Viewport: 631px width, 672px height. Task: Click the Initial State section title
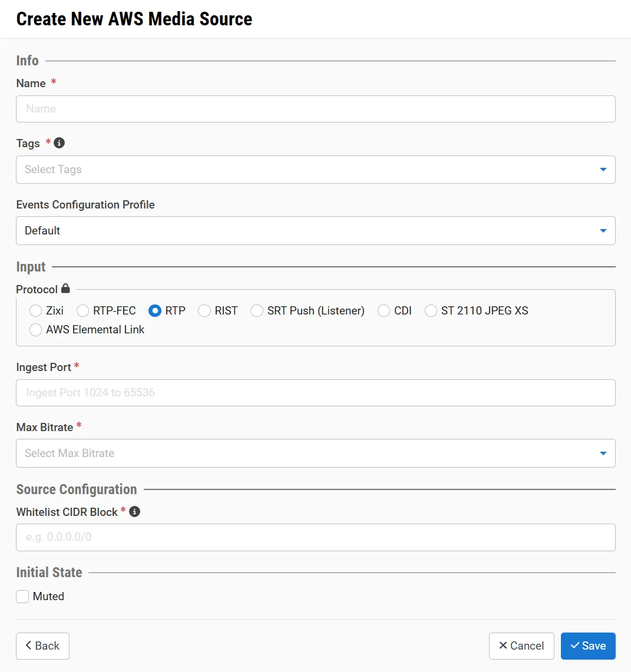pos(49,572)
